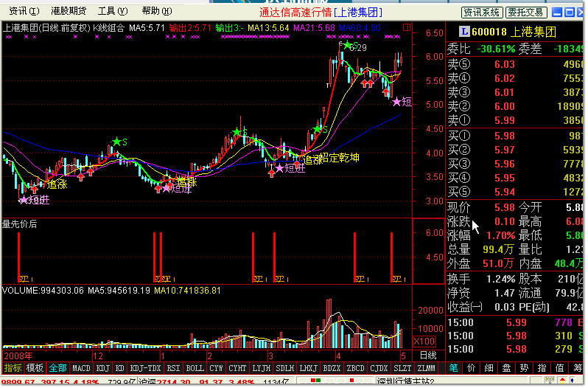This screenshot has width=588, height=388.
Task: Open the 港股期货 menu
Action: pos(69,11)
